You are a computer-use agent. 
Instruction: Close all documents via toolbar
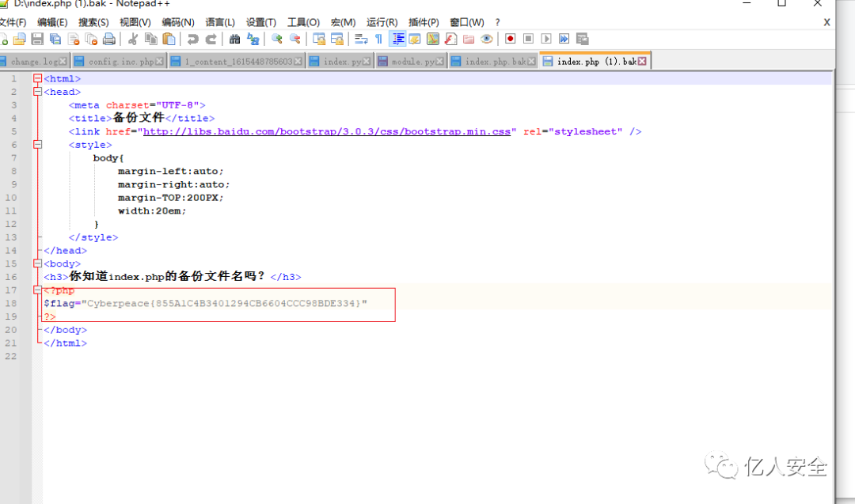pyautogui.click(x=91, y=39)
